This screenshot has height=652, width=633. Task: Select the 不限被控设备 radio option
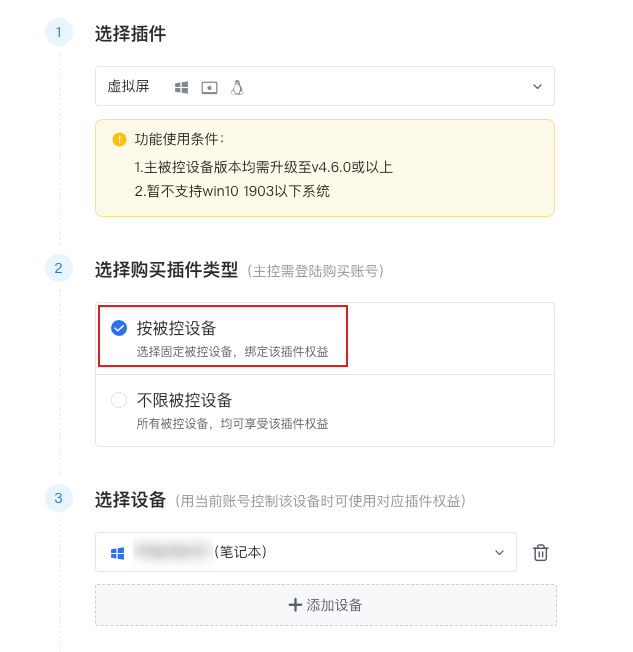(119, 400)
